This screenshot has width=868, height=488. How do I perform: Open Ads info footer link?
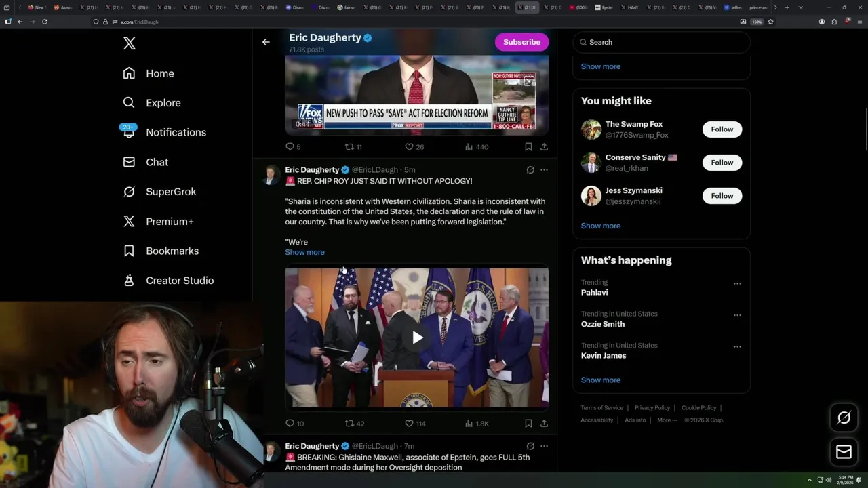point(635,420)
